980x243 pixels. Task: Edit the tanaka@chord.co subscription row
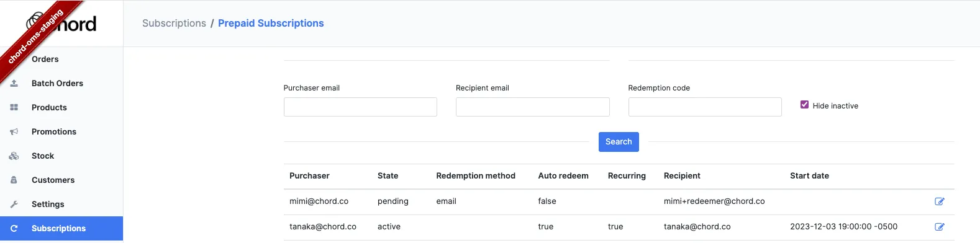coord(939,227)
